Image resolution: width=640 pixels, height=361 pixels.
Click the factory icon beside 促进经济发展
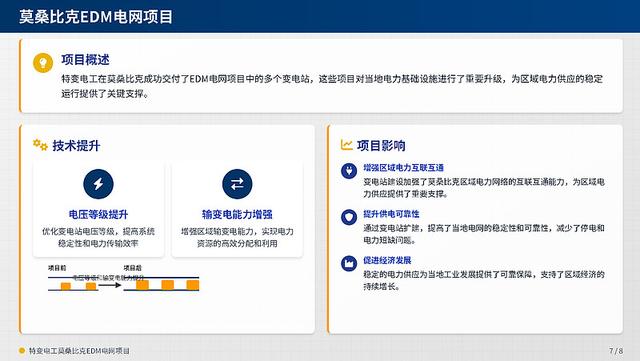tap(349, 263)
